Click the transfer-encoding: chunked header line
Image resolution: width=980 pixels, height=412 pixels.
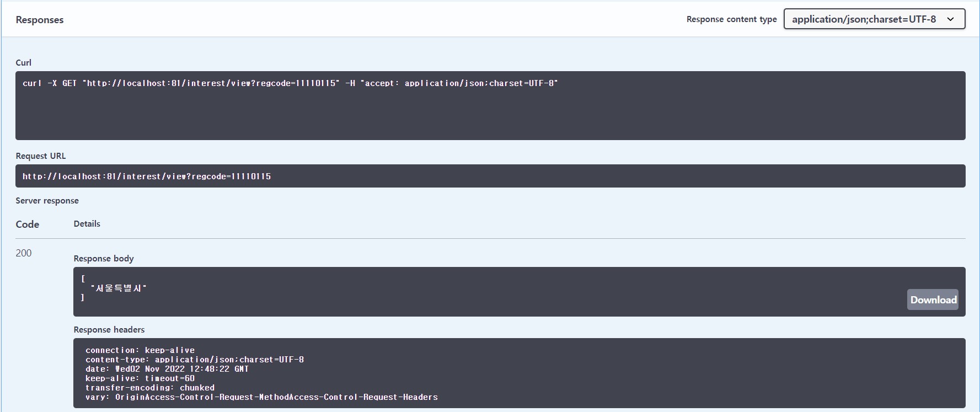[x=150, y=388]
